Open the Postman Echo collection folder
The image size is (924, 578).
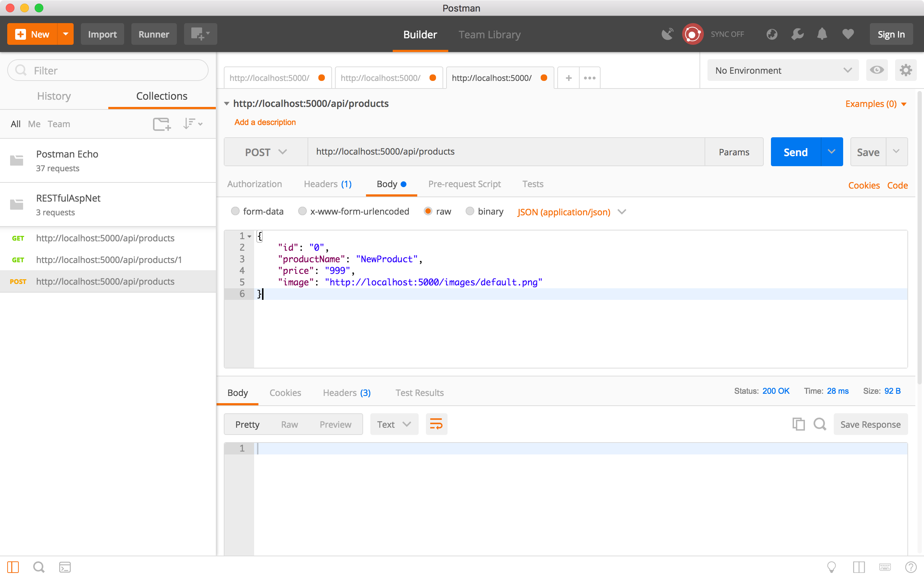[x=108, y=160]
